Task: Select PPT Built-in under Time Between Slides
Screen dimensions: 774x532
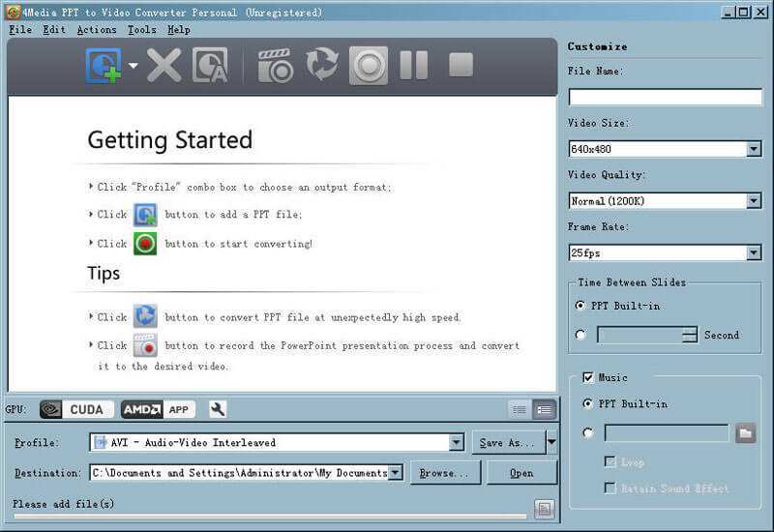Action: click(580, 306)
